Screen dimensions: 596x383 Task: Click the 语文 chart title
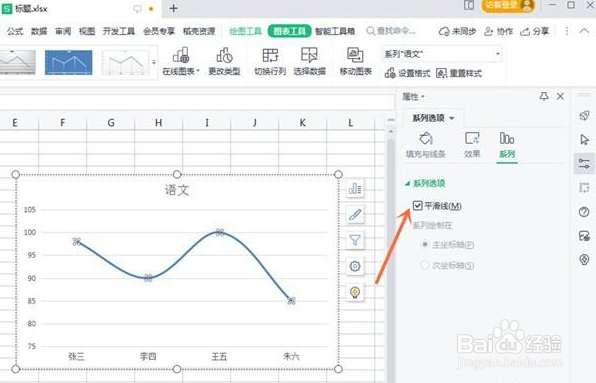tap(177, 190)
